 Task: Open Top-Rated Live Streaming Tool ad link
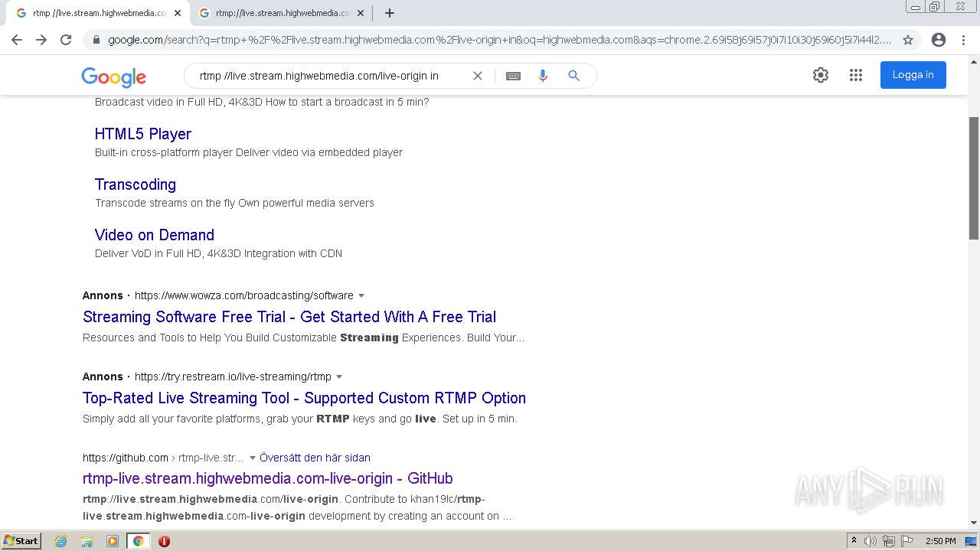click(304, 398)
